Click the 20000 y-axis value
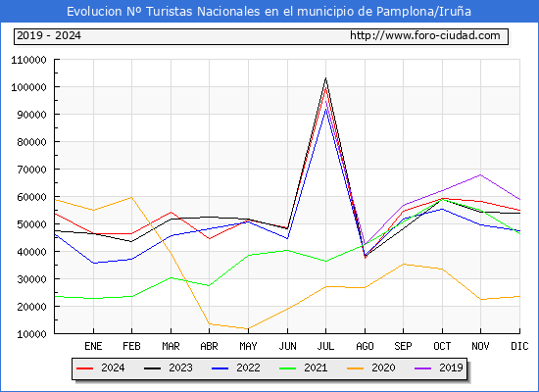Image resolution: width=539 pixels, height=392 pixels. [x=31, y=307]
